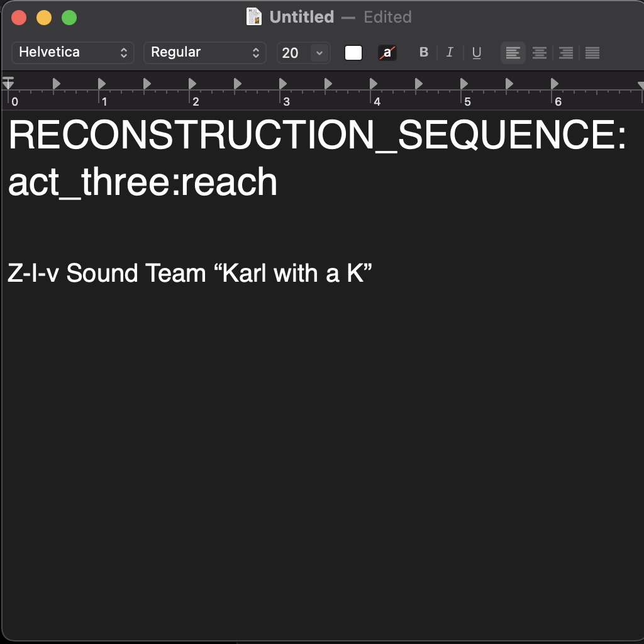Click the quoted text Karl with a K
The image size is (644, 644).
(293, 273)
